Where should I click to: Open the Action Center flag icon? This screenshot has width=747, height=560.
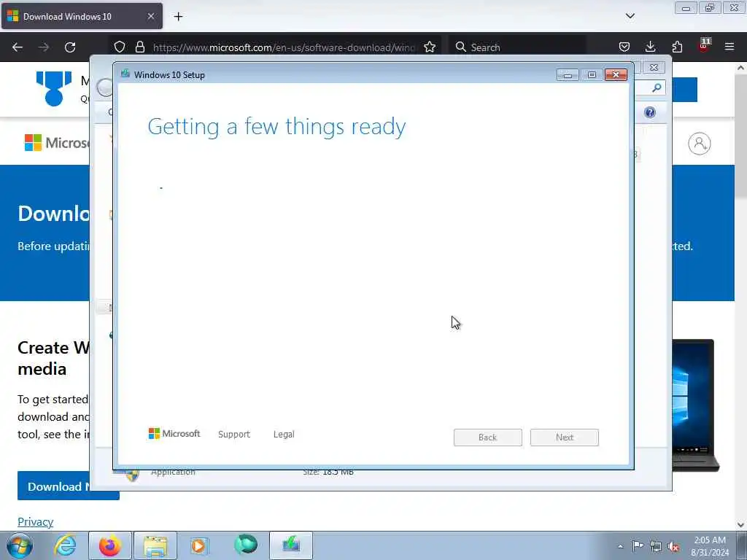[638, 546]
